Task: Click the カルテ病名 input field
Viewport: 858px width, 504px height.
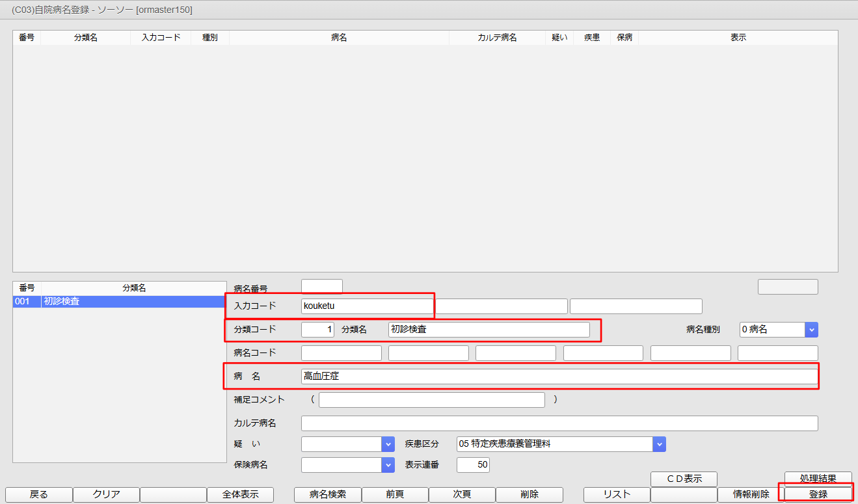Action: [559, 423]
